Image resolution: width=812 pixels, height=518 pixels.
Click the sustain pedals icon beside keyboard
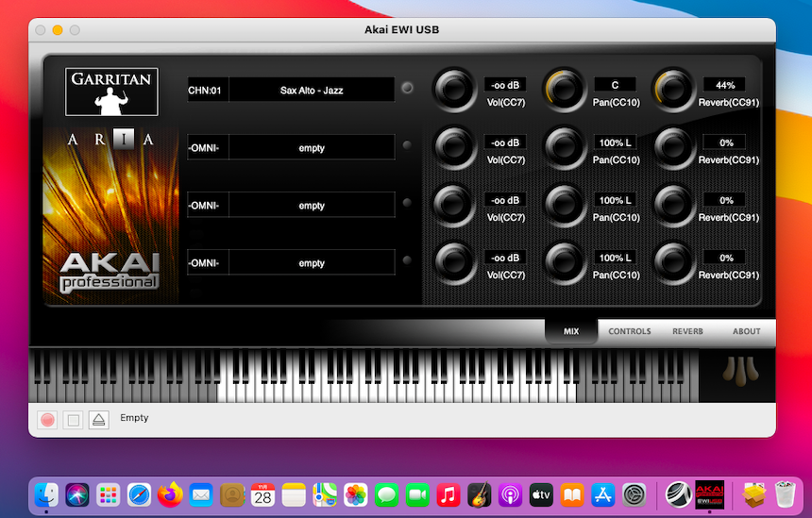point(740,372)
